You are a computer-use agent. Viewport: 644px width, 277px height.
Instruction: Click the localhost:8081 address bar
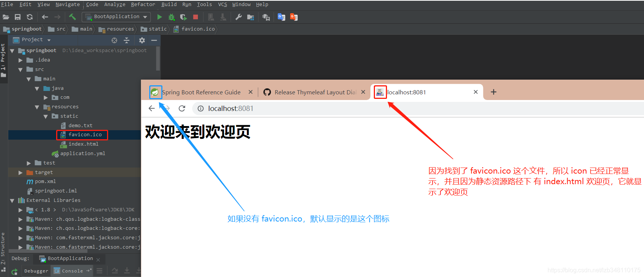[x=418, y=109]
